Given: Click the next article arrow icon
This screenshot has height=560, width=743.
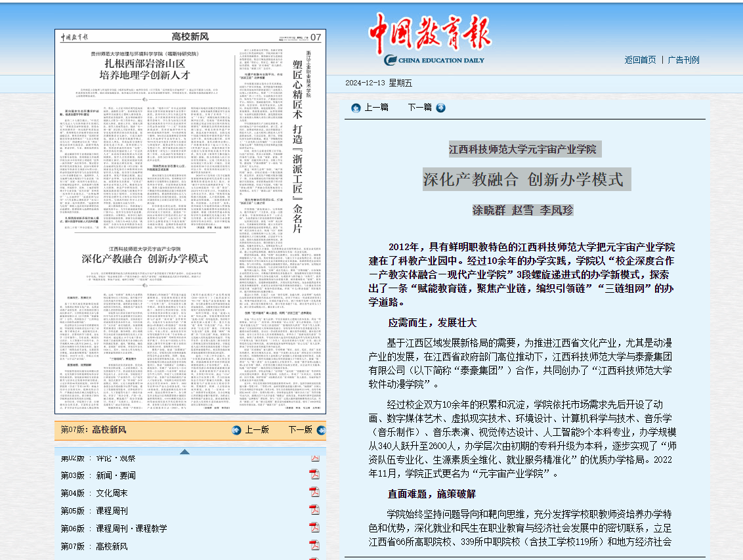Looking at the screenshot, I should click(440, 108).
